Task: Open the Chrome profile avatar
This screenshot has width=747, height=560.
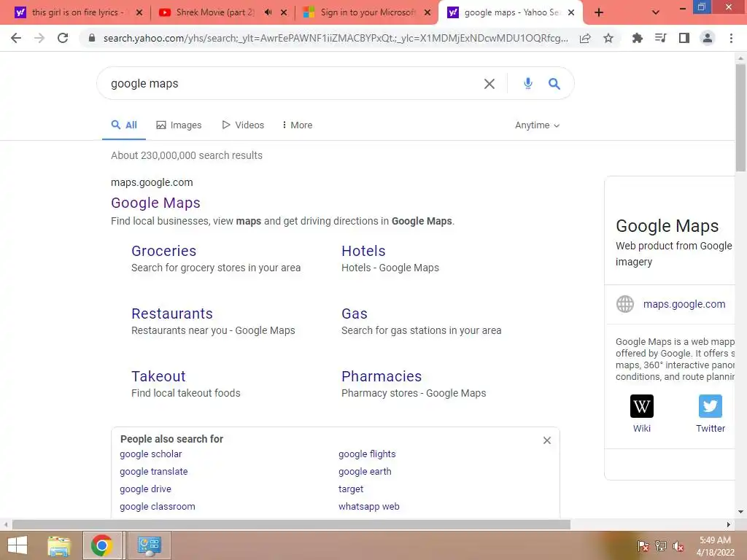Action: click(x=708, y=38)
